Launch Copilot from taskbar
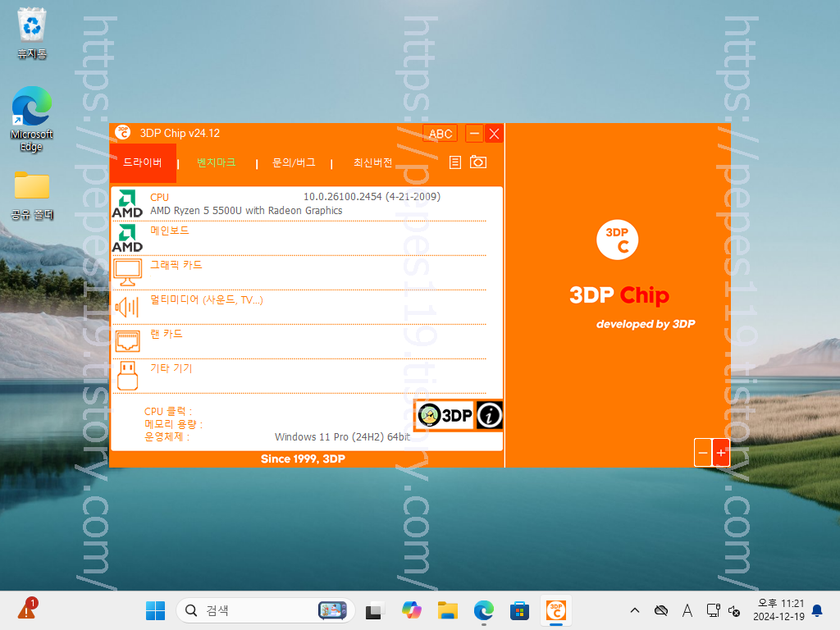 tap(412, 610)
